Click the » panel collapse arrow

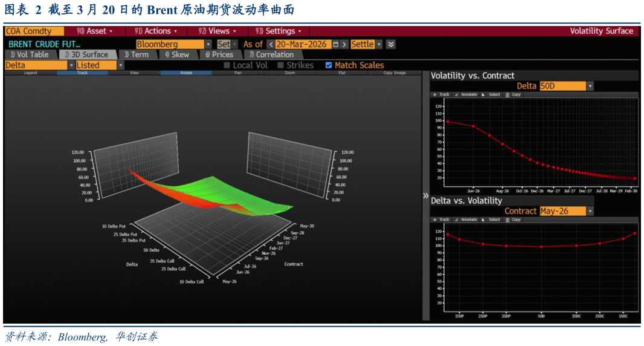425,196
